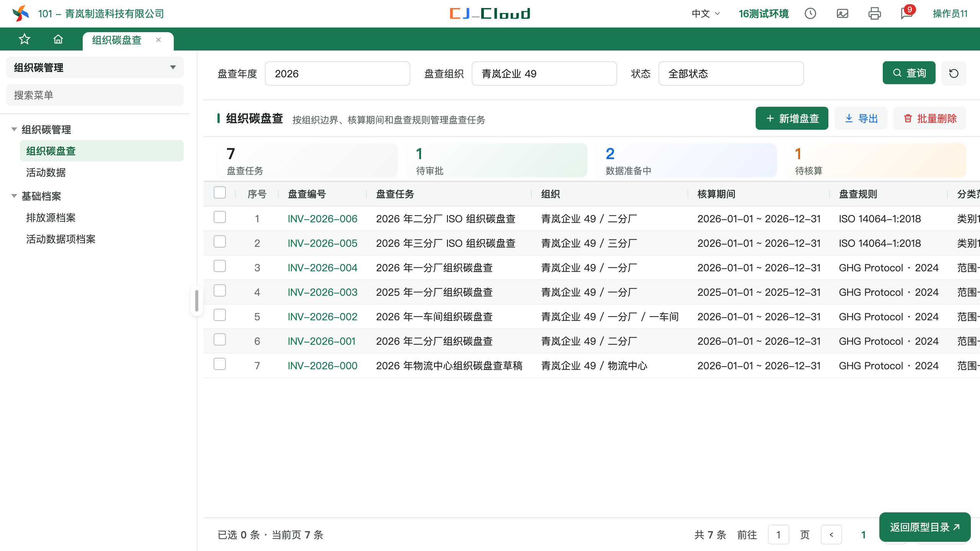Check the row for INV-2026-004
Image resolution: width=980 pixels, height=551 pixels.
pos(220,266)
